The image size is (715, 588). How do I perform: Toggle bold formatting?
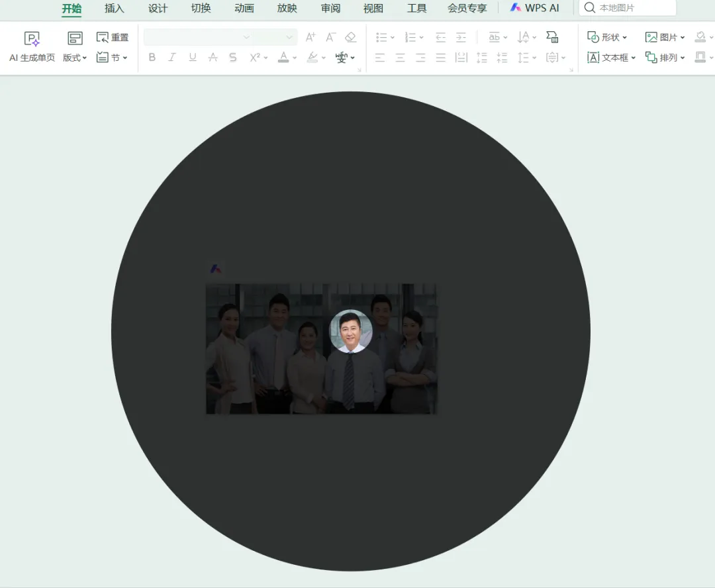click(152, 57)
